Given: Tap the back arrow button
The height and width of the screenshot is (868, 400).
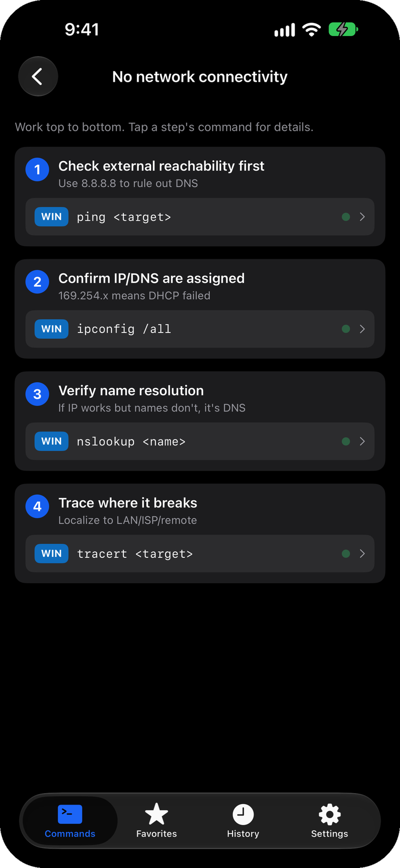Looking at the screenshot, I should (38, 76).
